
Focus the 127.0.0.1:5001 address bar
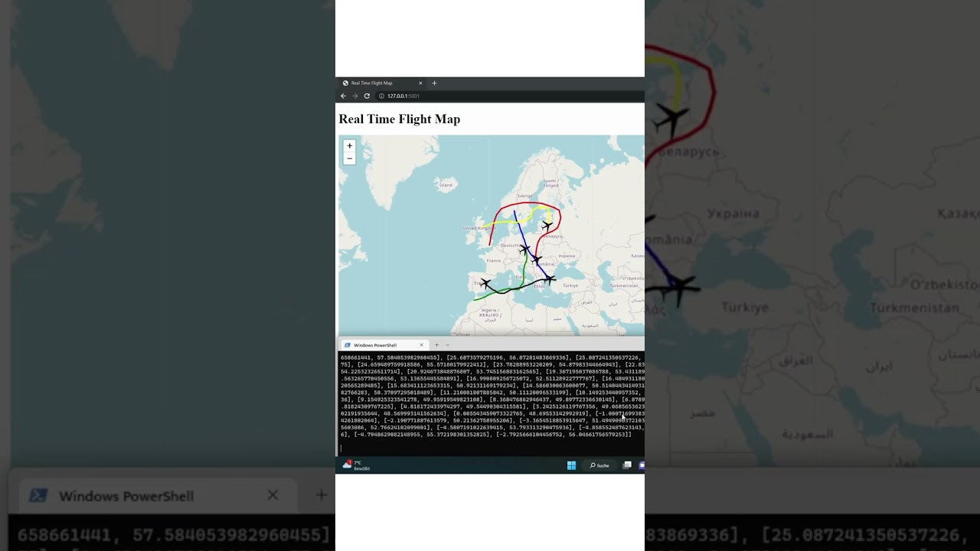tap(509, 96)
